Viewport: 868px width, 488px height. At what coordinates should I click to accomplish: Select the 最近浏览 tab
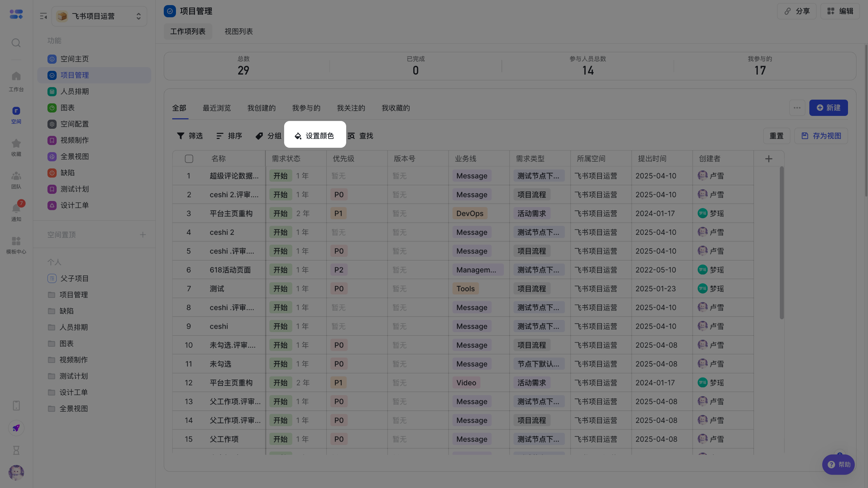click(x=217, y=108)
